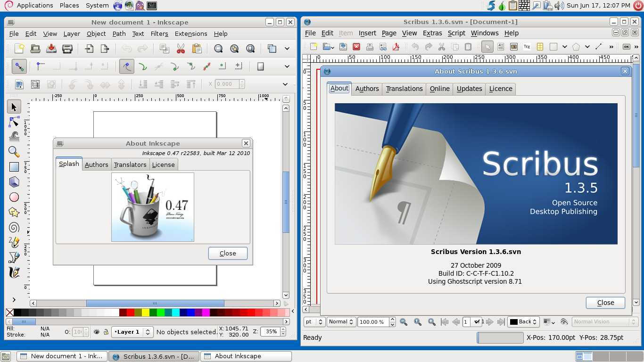Click Save as PDF icon in Scribus
The image size is (644, 362).
(396, 47)
